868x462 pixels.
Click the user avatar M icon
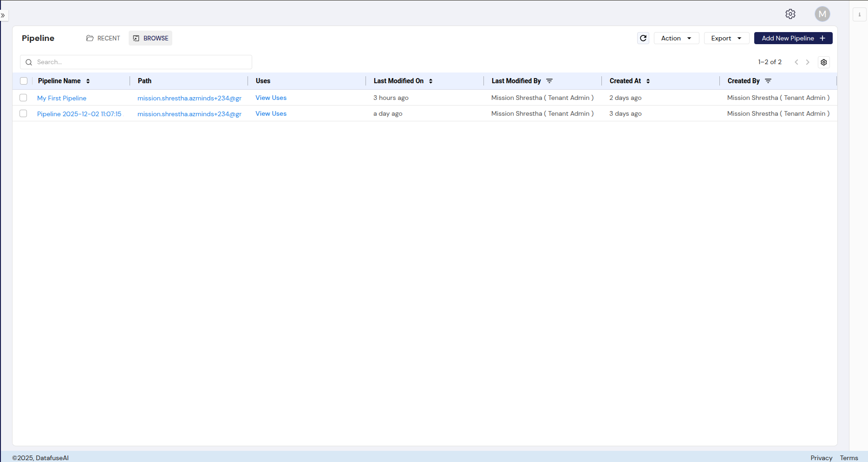(822, 14)
